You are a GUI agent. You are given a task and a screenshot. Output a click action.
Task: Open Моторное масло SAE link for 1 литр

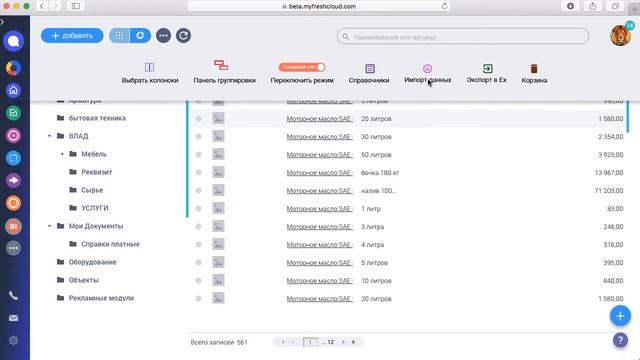pyautogui.click(x=320, y=209)
